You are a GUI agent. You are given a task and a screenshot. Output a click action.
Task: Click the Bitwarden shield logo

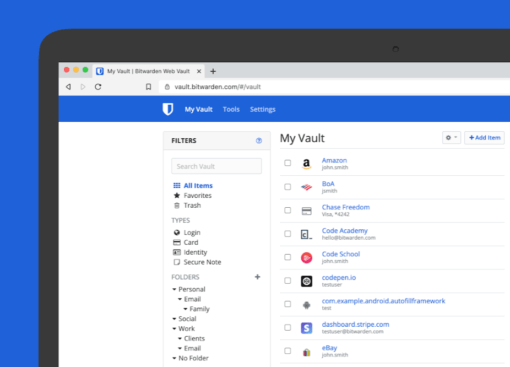click(x=168, y=109)
